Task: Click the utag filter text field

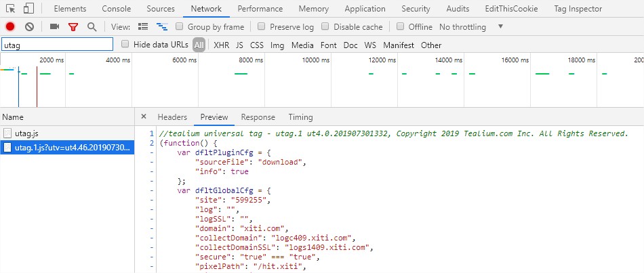Action: click(57, 45)
